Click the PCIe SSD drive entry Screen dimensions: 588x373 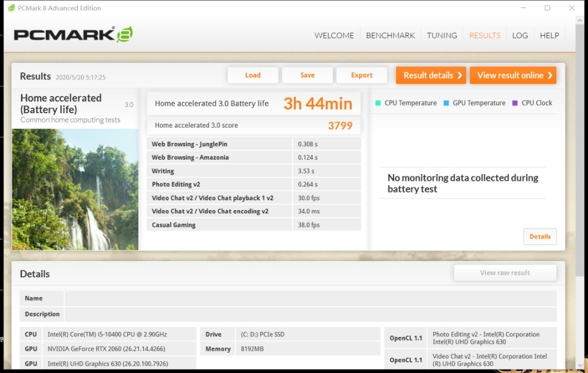pyautogui.click(x=263, y=334)
